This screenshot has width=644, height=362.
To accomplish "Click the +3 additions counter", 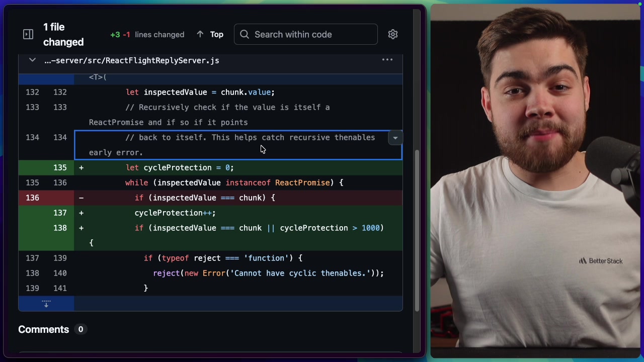I will [x=115, y=35].
